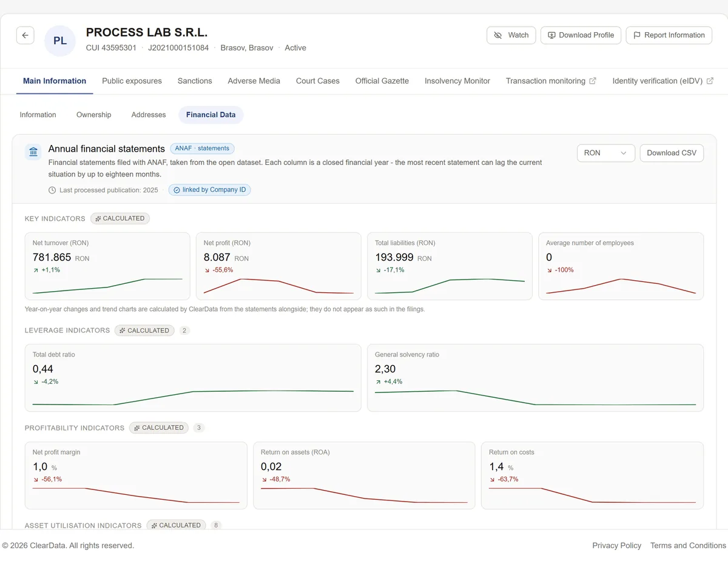Click the 8.087 net profit value

217,257
